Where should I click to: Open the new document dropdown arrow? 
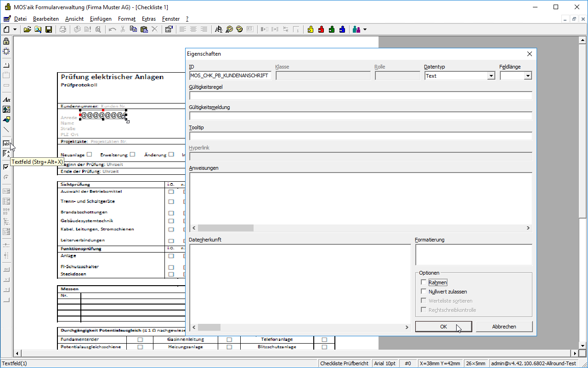(15, 29)
